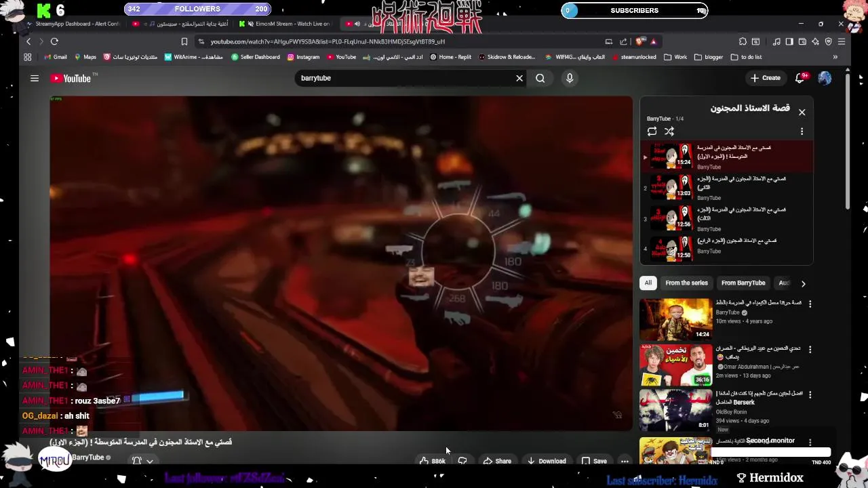The width and height of the screenshot is (868, 488).
Task: Bookmark this page icon in address bar
Action: [184, 41]
